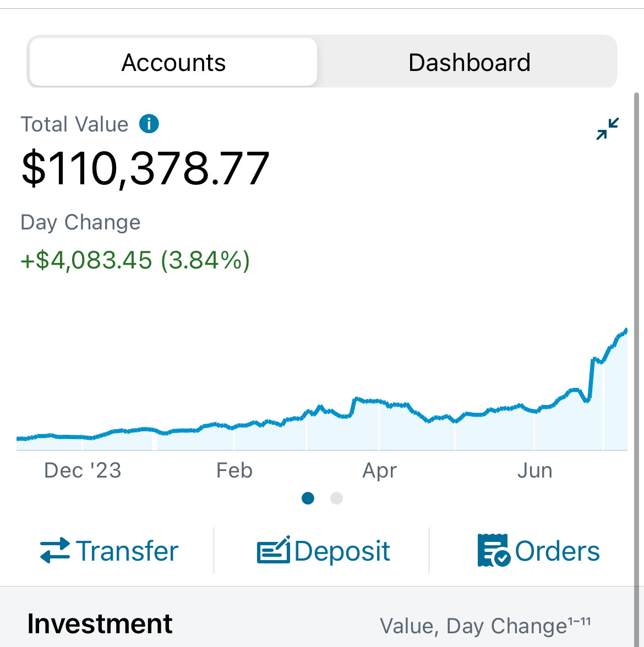The image size is (644, 647).
Task: Click the Orders receipt icon
Action: pyautogui.click(x=494, y=550)
